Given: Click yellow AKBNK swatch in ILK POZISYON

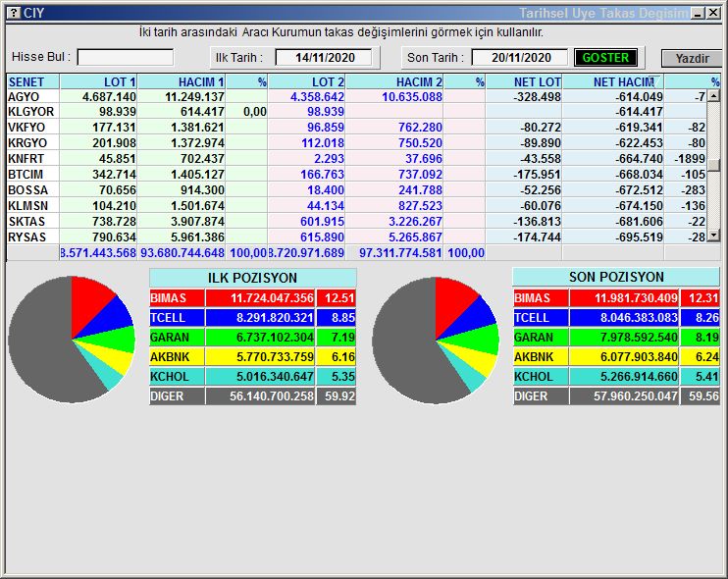Looking at the screenshot, I should [177, 356].
